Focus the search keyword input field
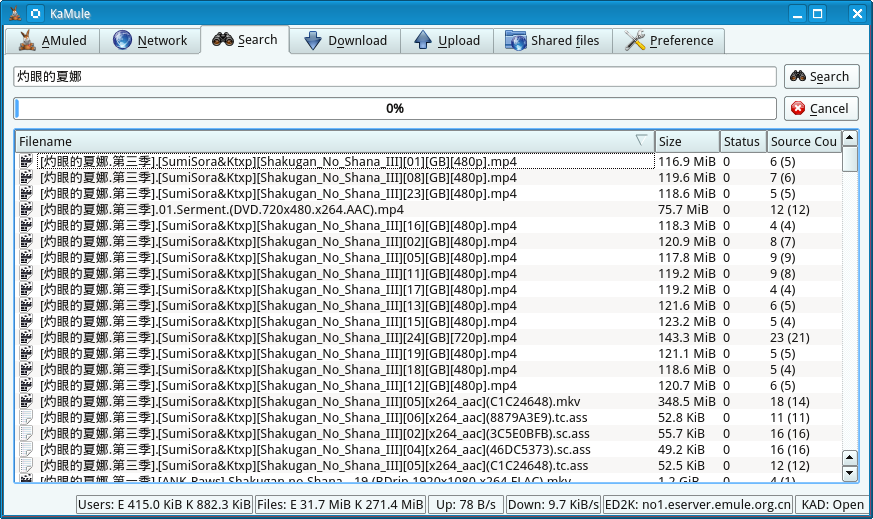 coord(395,76)
